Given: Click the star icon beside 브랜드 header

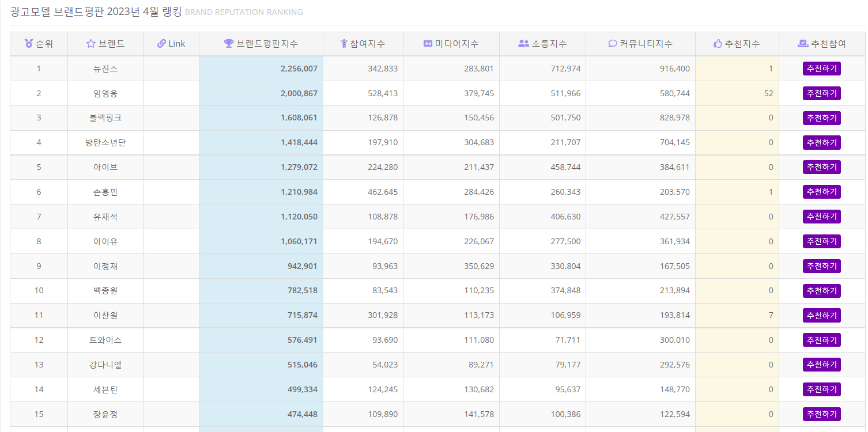Looking at the screenshot, I should click(x=90, y=43).
